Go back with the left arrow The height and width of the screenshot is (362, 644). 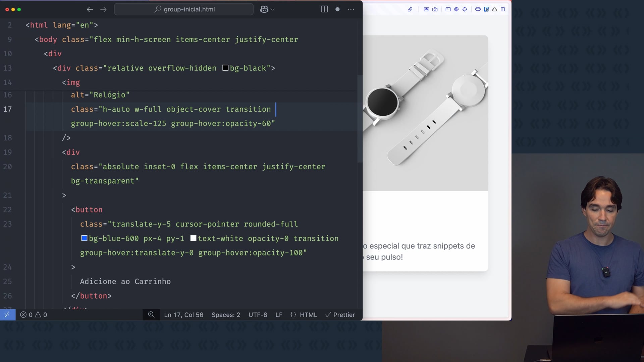90,9
